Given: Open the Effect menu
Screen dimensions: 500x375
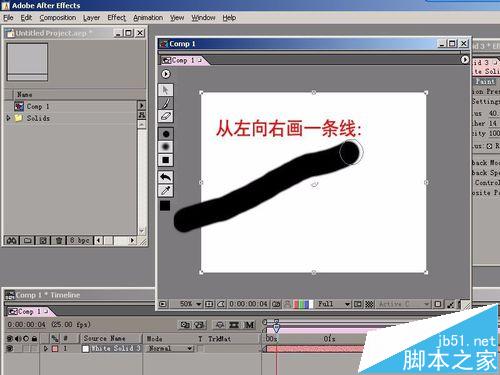Looking at the screenshot, I should click(x=117, y=18).
